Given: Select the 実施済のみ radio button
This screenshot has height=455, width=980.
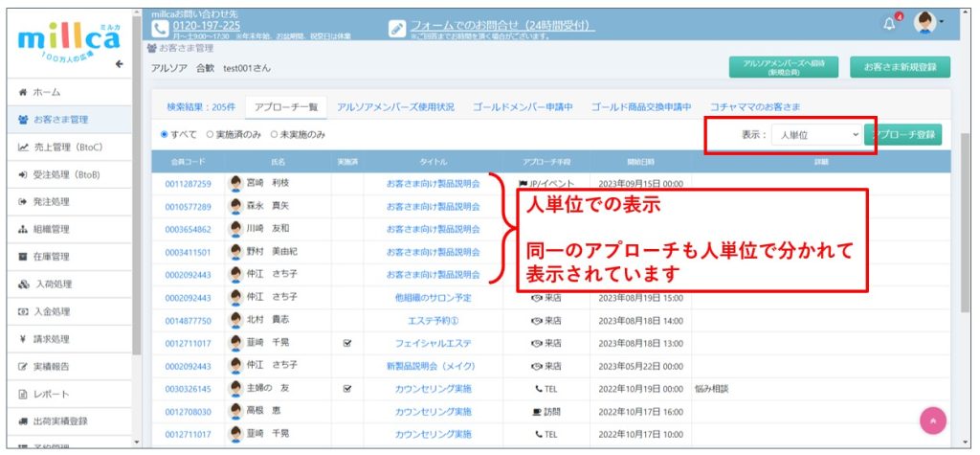Looking at the screenshot, I should [207, 134].
